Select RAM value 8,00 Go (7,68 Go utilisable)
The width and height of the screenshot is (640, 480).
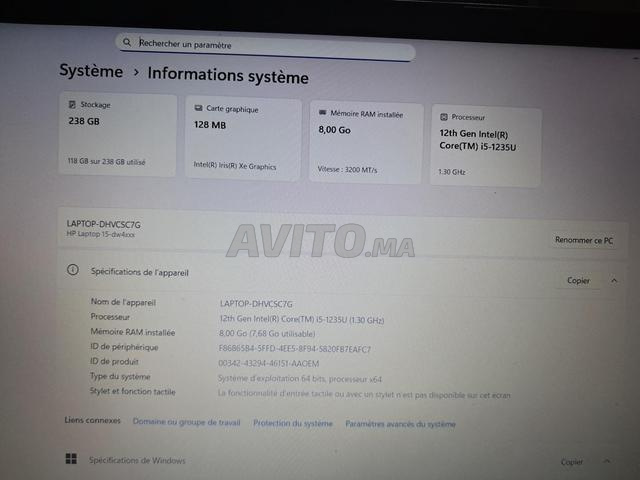tap(267, 333)
